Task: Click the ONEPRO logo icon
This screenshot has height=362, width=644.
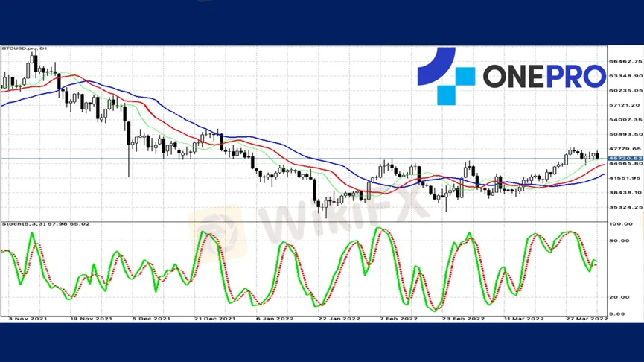Action: click(445, 75)
